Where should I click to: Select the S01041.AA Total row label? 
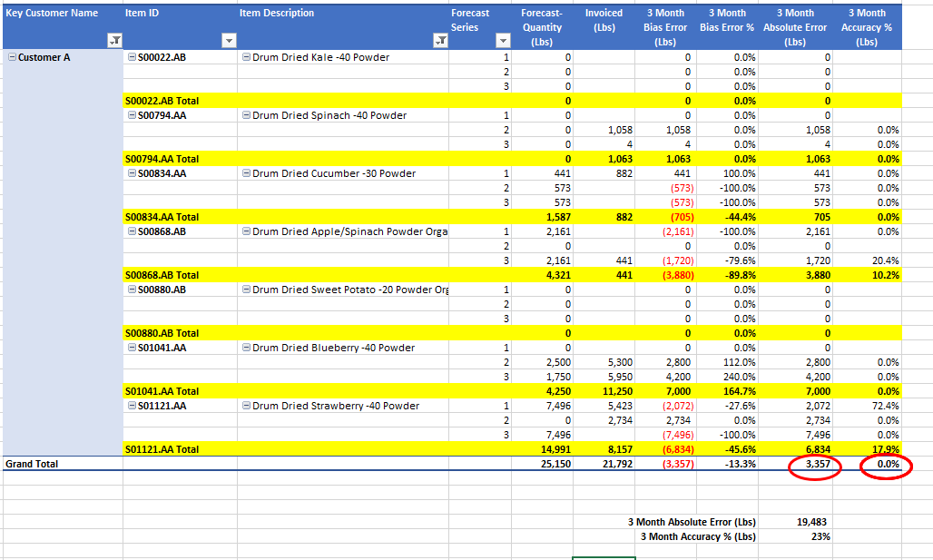(162, 391)
